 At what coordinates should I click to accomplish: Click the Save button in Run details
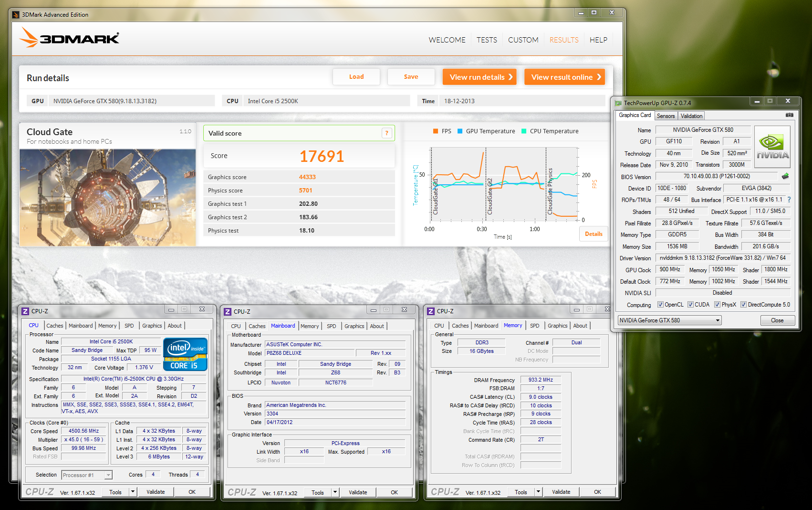tap(411, 77)
